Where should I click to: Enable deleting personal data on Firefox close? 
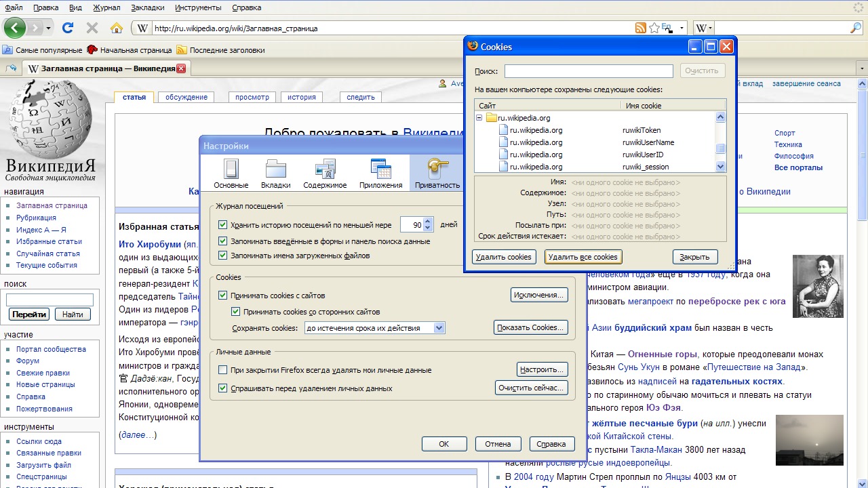(x=223, y=370)
